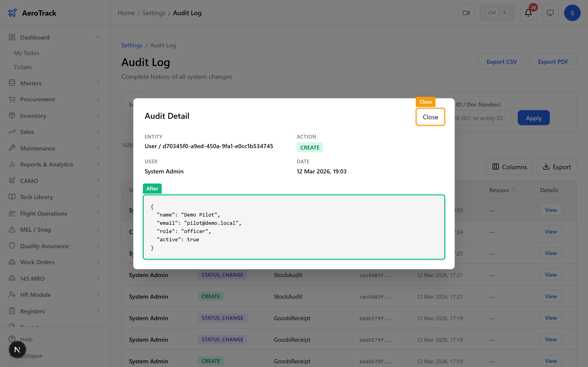Click the Apply filter button
This screenshot has height=367, width=588.
(x=534, y=118)
